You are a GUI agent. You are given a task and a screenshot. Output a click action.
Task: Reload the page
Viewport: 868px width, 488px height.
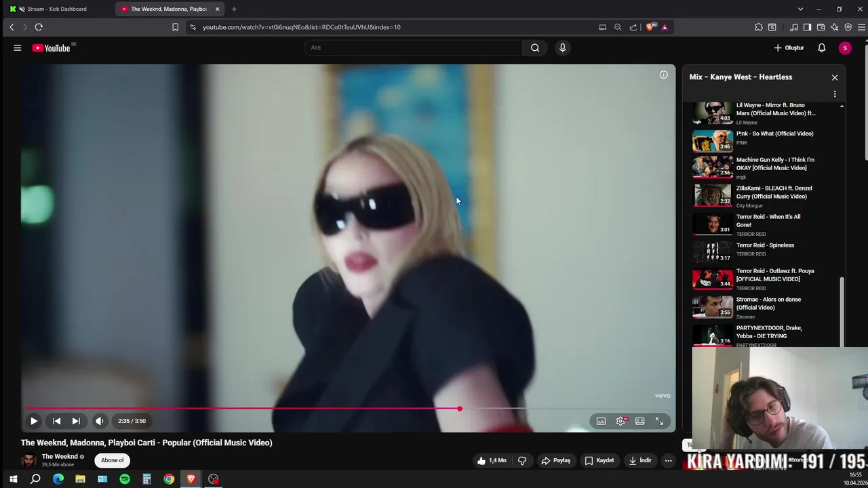pyautogui.click(x=39, y=27)
